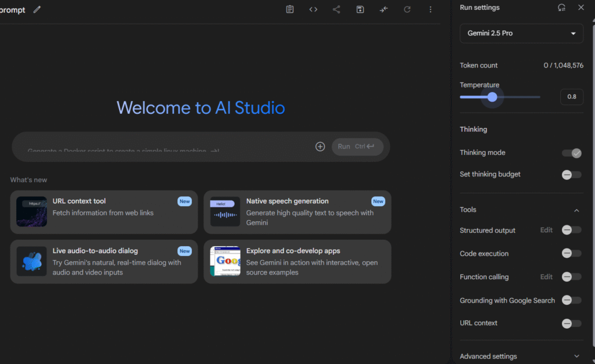
Task: Enable the Set thinking budget toggle
Action: [x=572, y=174]
